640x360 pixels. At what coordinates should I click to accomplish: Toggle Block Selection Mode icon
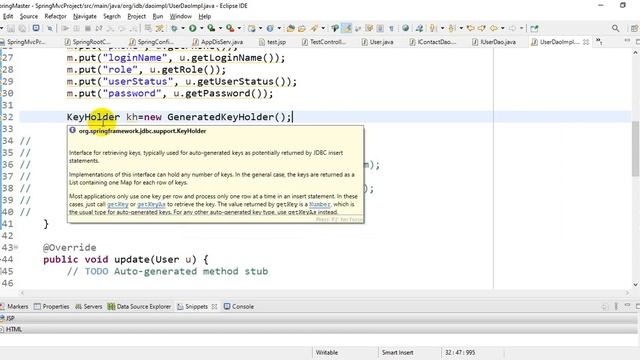click(x=380, y=29)
